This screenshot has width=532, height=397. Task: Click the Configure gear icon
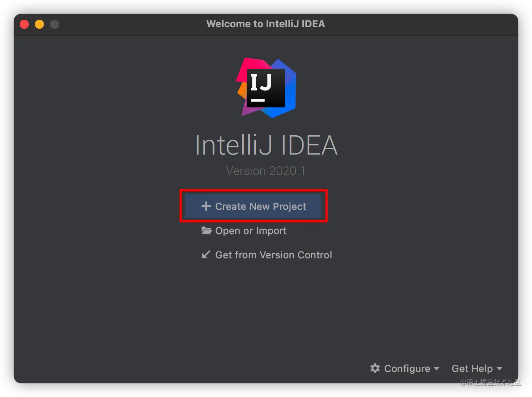pos(375,368)
